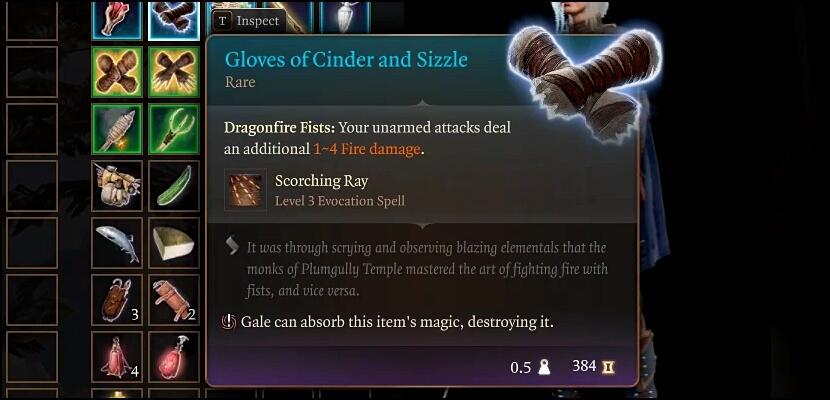Pick the wrapped torch inventory item
The width and height of the screenshot is (830, 400).
117,129
